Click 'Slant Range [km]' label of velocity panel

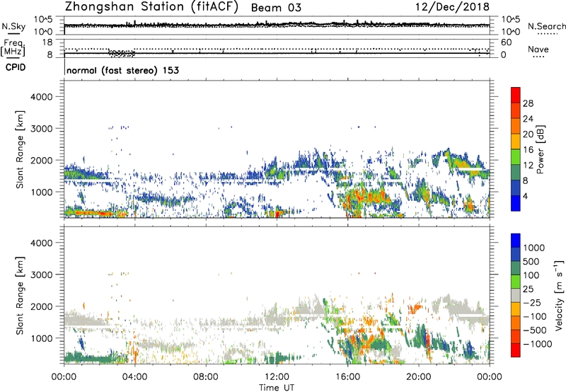(20, 296)
